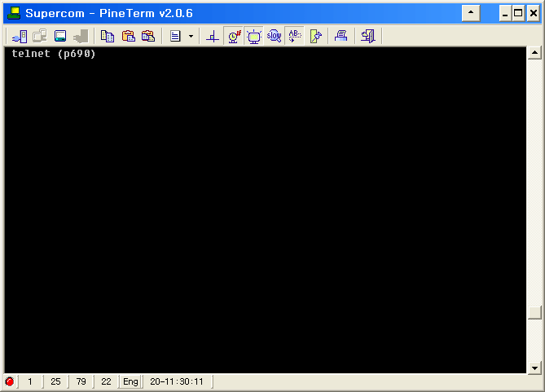Click the connect plug icon

point(20,36)
